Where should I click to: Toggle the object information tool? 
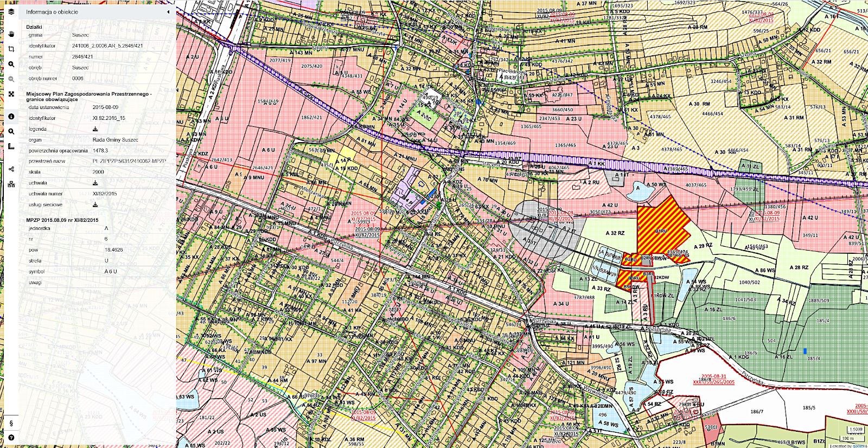click(x=11, y=116)
